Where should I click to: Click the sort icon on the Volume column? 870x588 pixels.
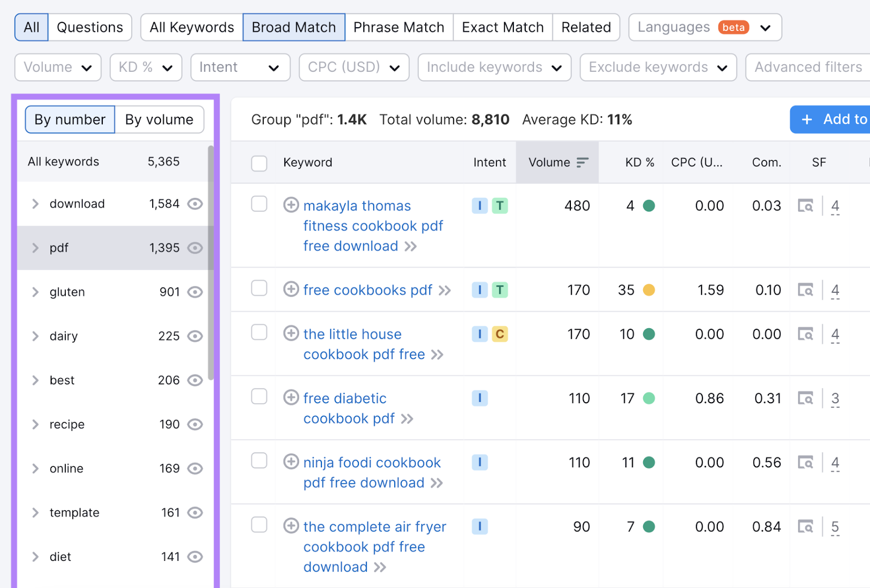[582, 162]
